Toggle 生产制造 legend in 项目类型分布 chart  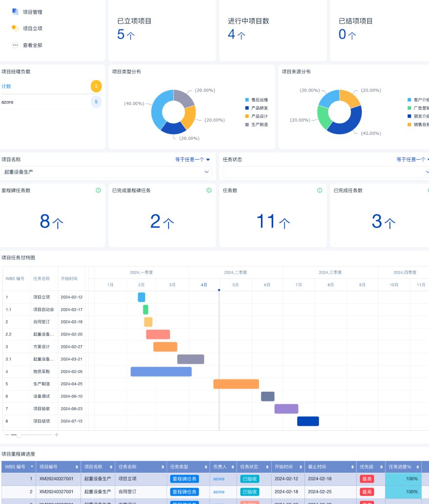pyautogui.click(x=257, y=125)
